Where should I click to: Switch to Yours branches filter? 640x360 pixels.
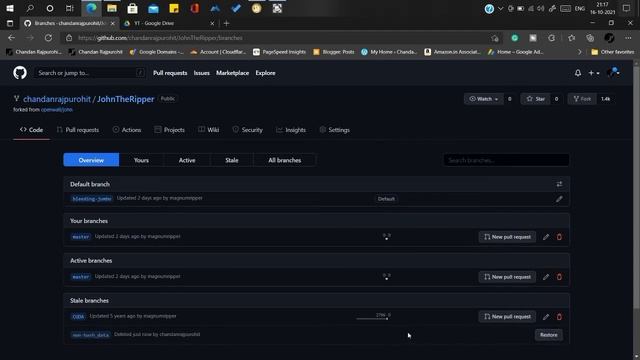coord(141,160)
